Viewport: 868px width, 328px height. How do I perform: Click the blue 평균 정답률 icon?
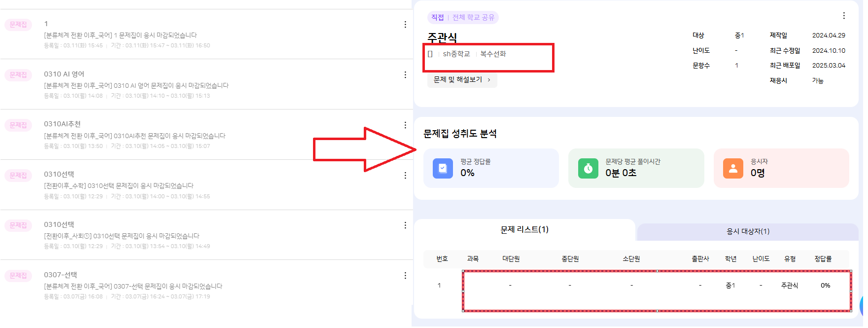[x=443, y=168]
